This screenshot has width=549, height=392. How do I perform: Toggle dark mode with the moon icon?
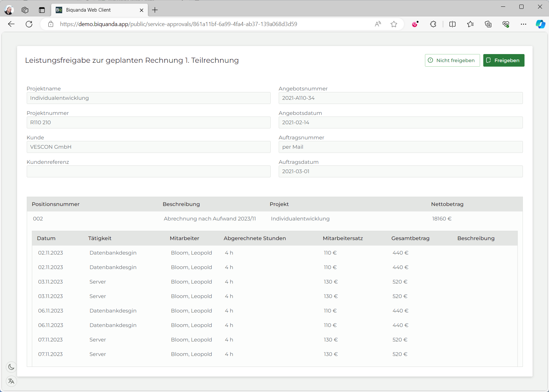point(11,367)
